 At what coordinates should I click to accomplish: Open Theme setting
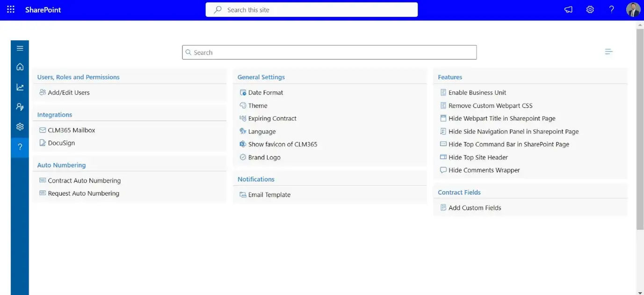click(x=258, y=106)
